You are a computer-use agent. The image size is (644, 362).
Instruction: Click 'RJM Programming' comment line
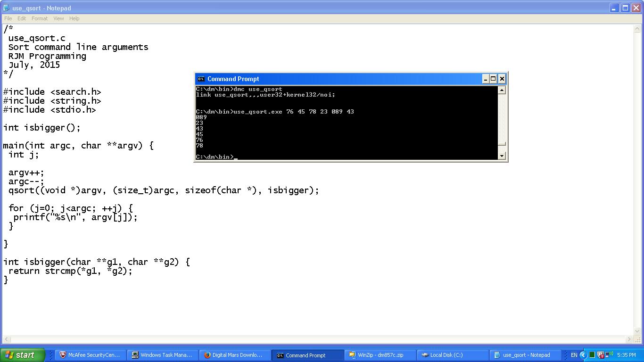[47, 56]
